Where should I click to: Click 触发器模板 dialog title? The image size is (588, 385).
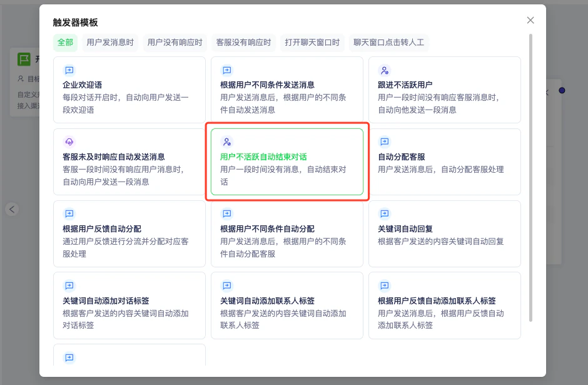pyautogui.click(x=75, y=23)
